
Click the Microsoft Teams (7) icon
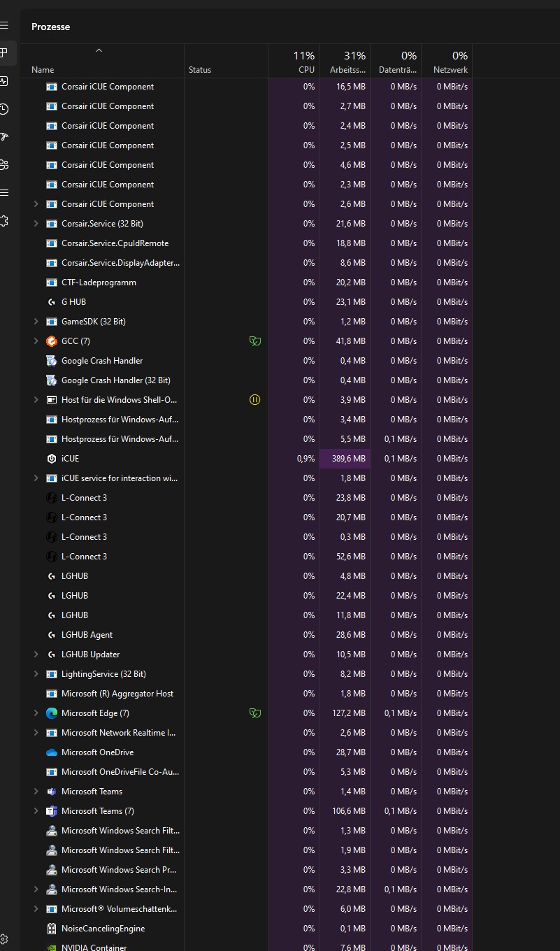pos(51,811)
